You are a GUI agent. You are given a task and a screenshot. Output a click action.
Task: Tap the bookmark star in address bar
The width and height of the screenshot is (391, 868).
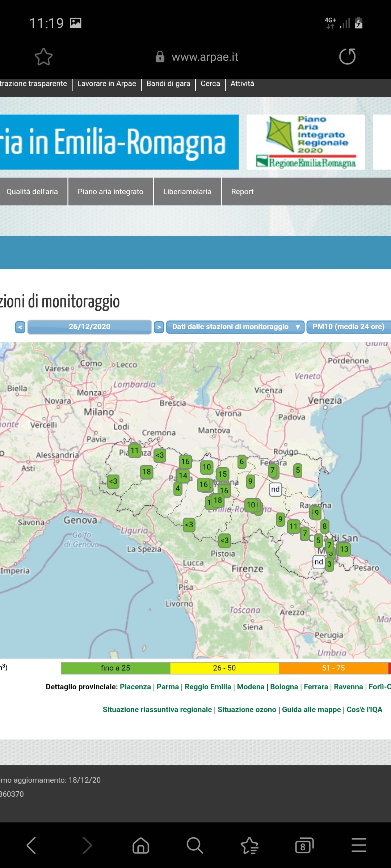click(x=43, y=57)
